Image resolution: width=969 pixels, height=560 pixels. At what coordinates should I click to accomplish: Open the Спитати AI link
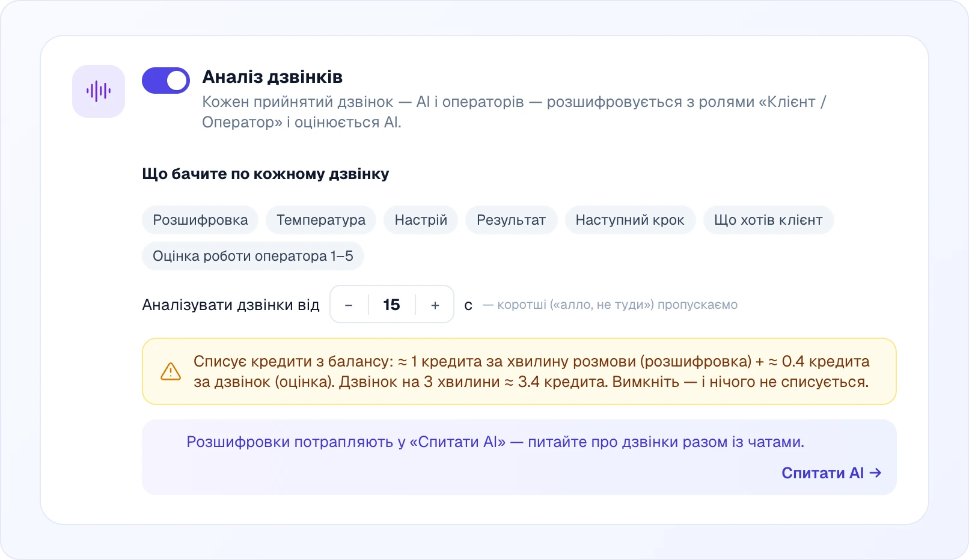click(x=831, y=473)
